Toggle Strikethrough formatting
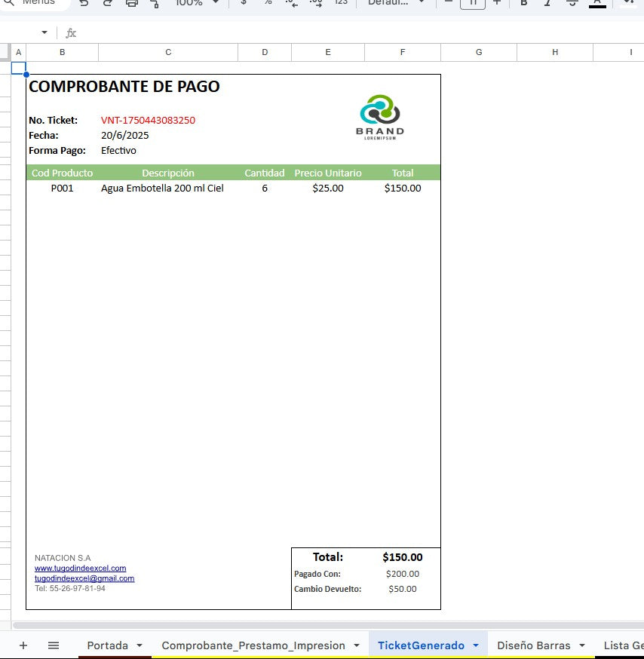644x659 pixels. pos(572,2)
